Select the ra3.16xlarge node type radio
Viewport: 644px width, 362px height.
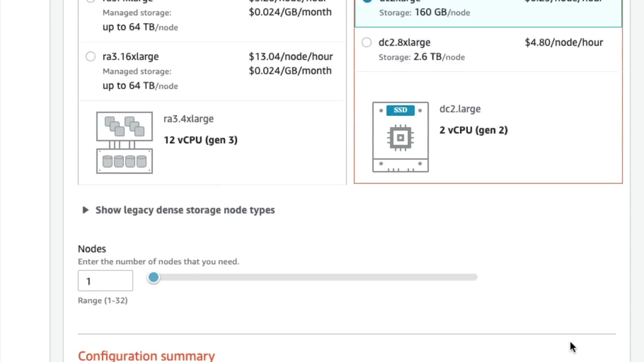[x=91, y=56]
